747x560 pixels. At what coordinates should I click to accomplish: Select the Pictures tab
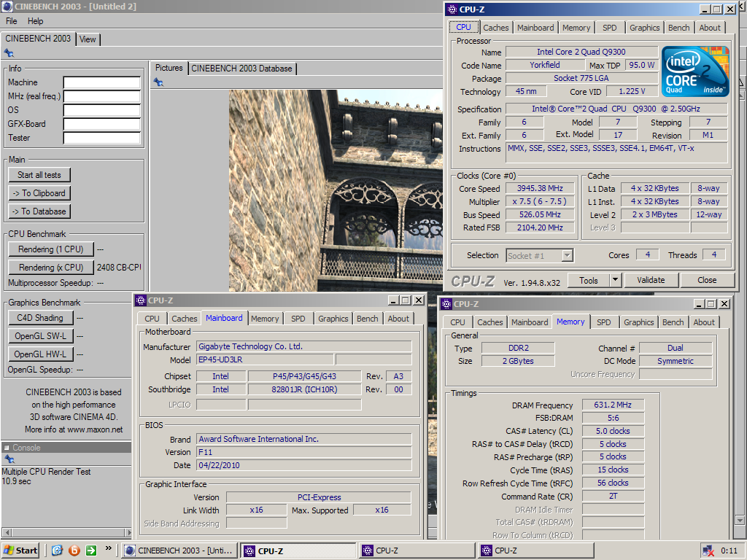click(169, 68)
